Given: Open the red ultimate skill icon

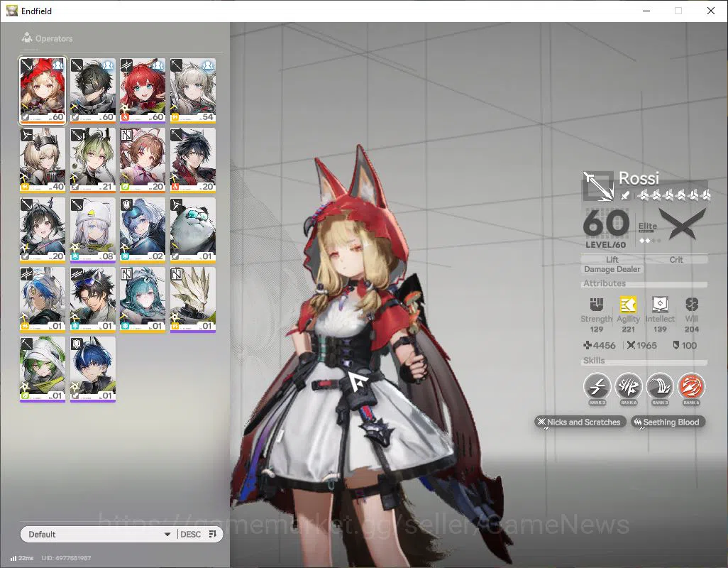Looking at the screenshot, I should [691, 386].
